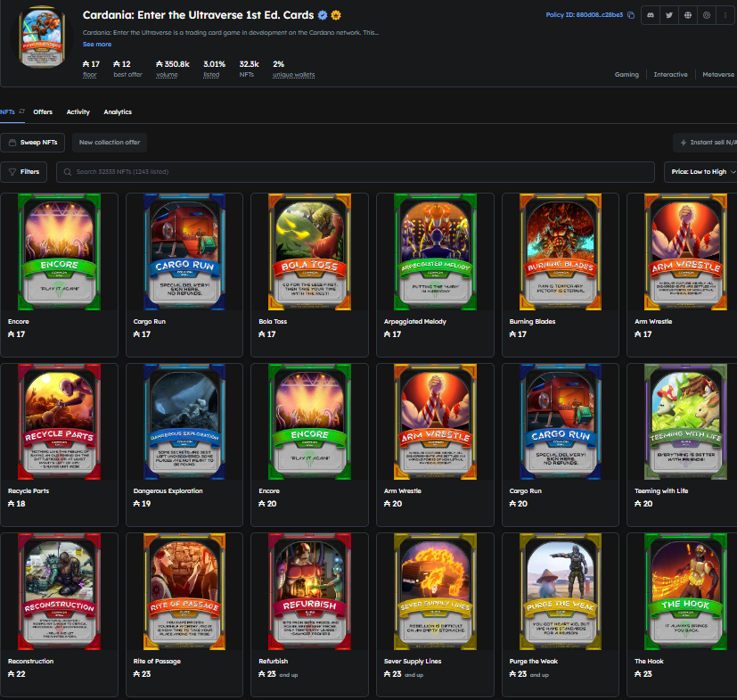This screenshot has height=700, width=737.
Task: Open the Arpeggiated Melody card
Action: pyautogui.click(x=435, y=275)
